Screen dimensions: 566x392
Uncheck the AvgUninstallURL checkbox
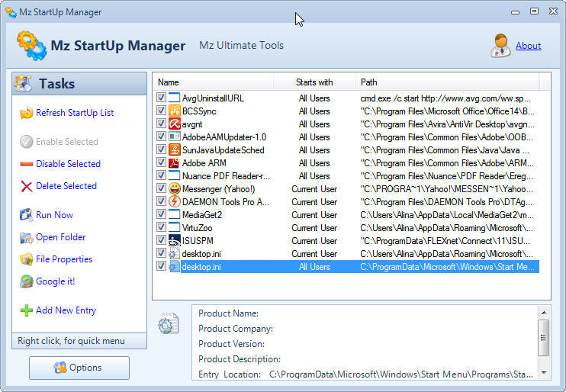click(x=161, y=98)
